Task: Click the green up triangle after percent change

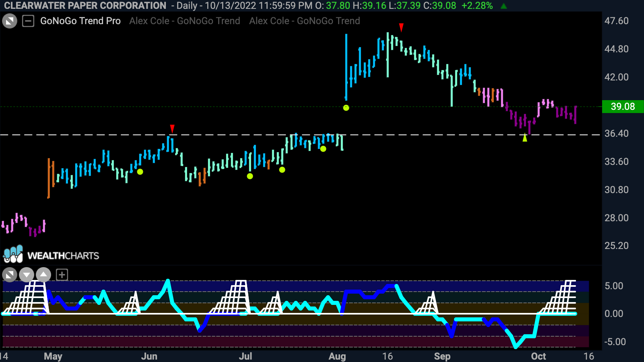Action: point(504,6)
